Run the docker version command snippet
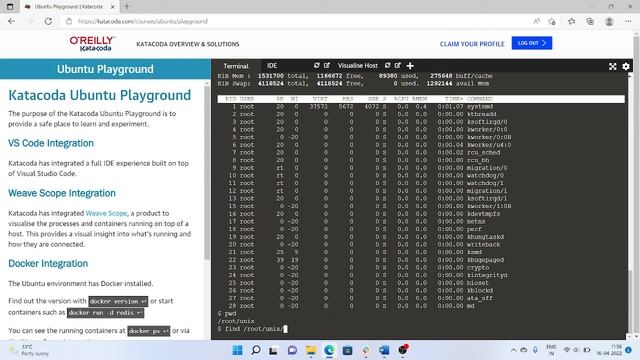 118,301
